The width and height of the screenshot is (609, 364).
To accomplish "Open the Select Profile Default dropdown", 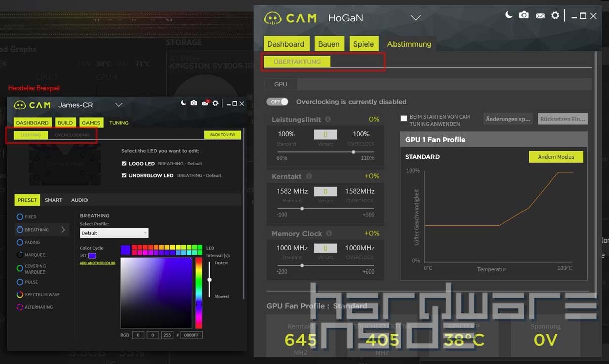I will tap(114, 233).
